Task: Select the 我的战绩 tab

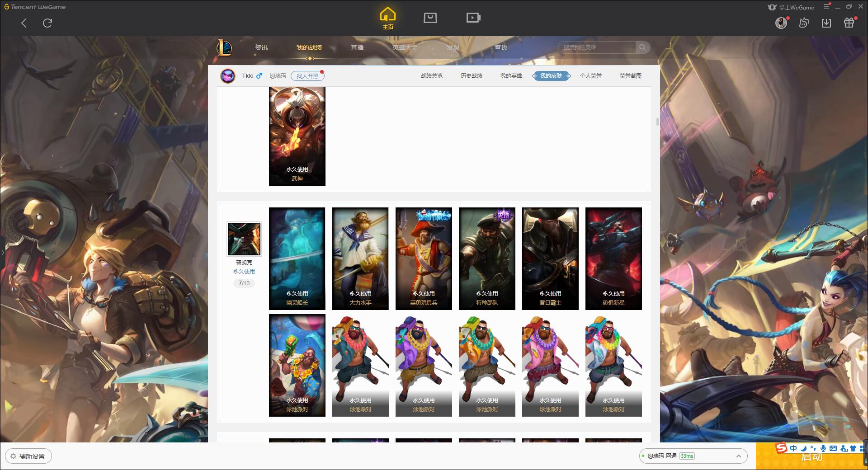Action: (309, 47)
